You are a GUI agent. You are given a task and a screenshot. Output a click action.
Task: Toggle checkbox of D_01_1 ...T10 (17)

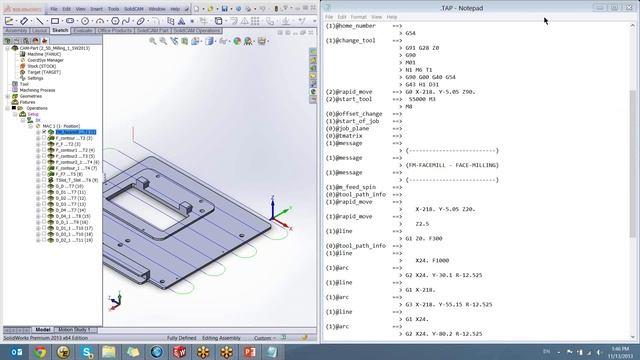coord(44,228)
